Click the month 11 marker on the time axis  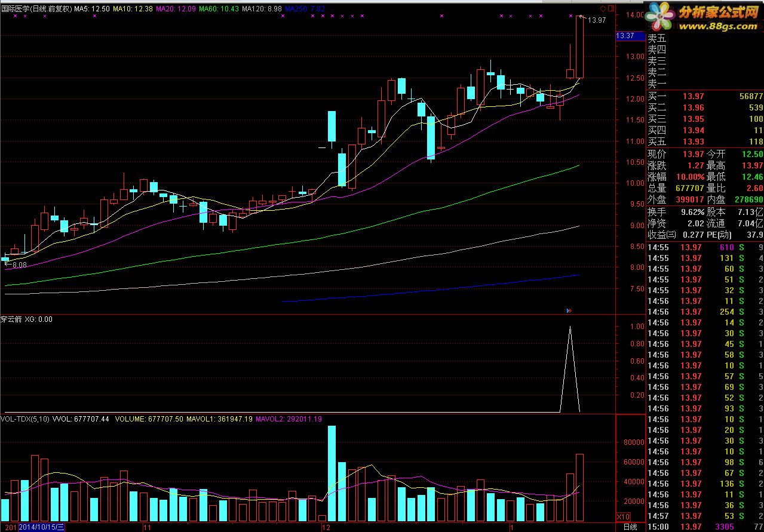[x=147, y=527]
